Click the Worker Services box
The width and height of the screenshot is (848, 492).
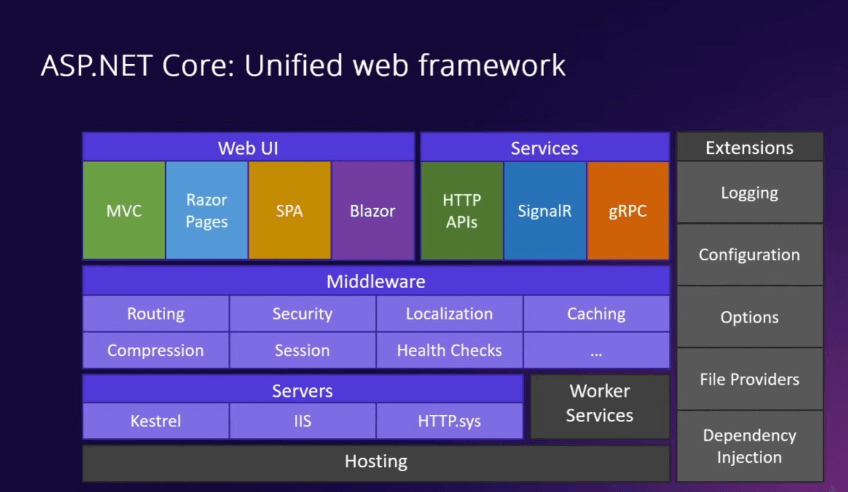[x=599, y=404]
